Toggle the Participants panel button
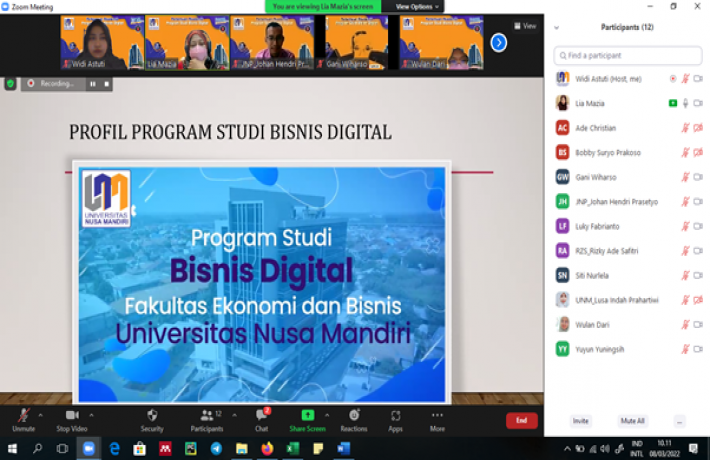The image size is (710, 460). 207,420
